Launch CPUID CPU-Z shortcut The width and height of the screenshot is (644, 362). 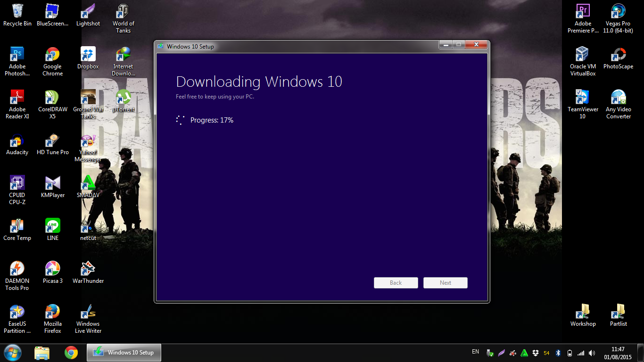(x=17, y=190)
